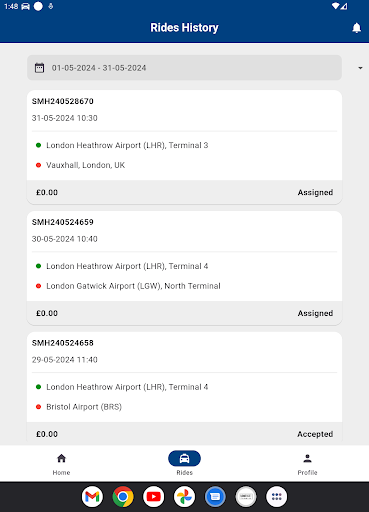Click Assigned status on Vauxhall ride
The image size is (369, 512).
coord(315,193)
